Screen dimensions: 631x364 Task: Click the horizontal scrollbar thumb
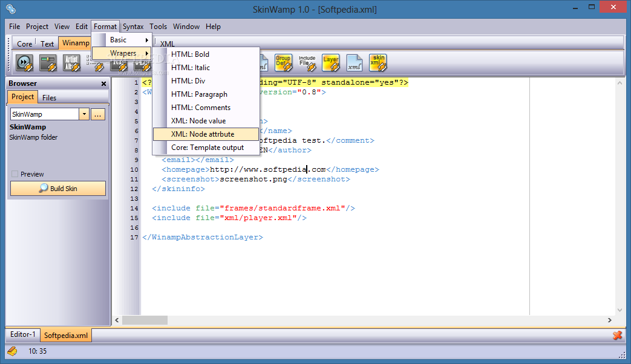click(145, 320)
